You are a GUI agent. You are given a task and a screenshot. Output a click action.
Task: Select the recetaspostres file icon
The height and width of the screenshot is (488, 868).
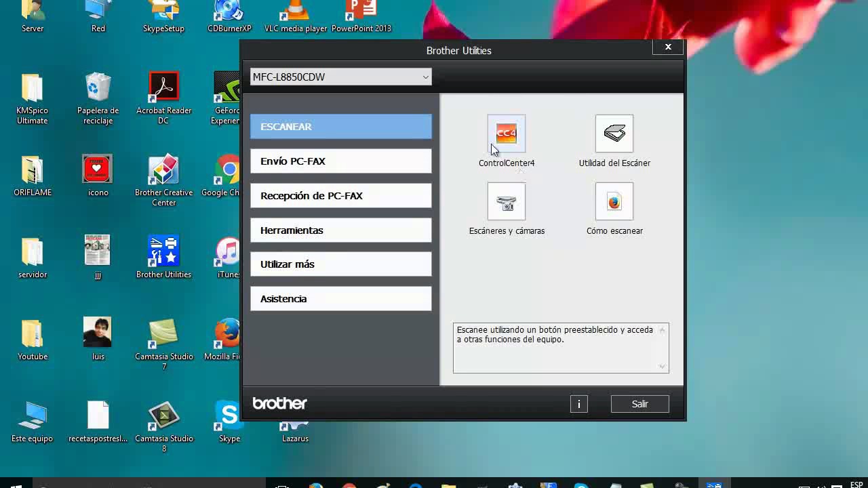[98, 422]
